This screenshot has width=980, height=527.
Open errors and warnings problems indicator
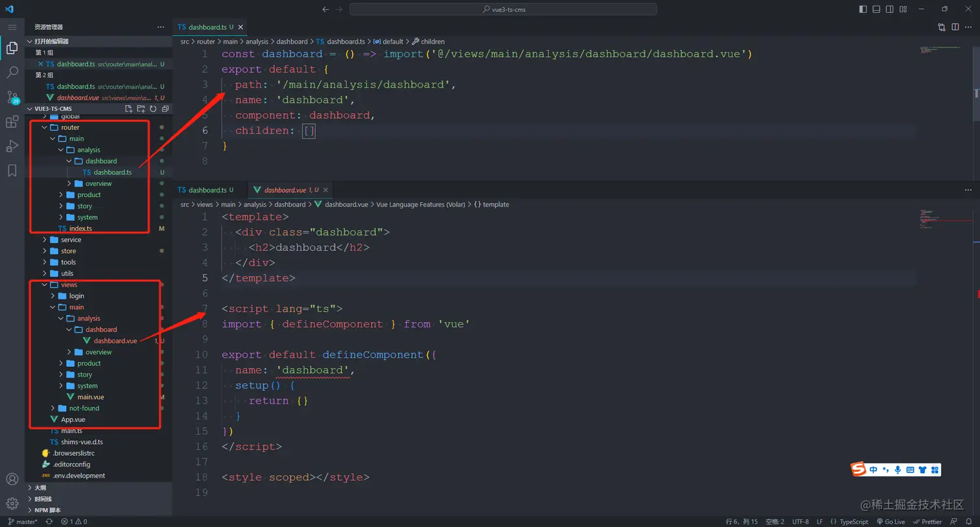[x=74, y=521]
